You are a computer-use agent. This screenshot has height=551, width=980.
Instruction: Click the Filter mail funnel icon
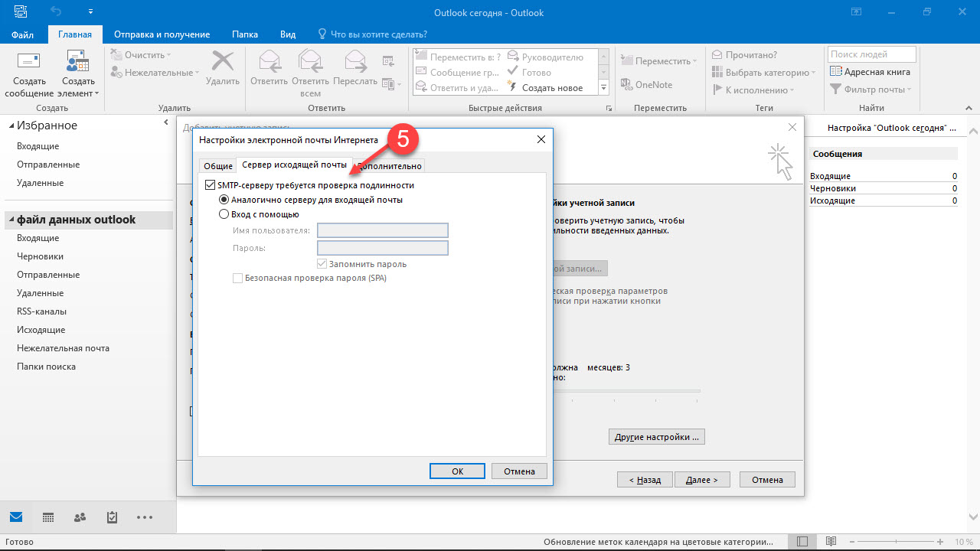click(x=836, y=90)
